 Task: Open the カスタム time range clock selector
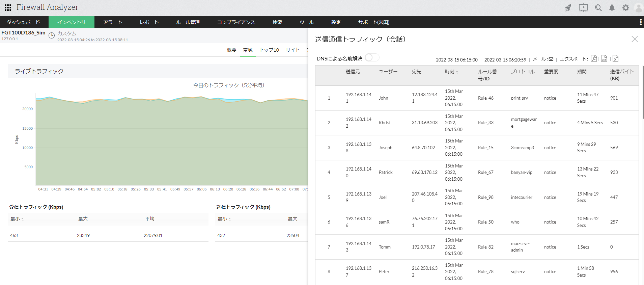click(x=52, y=35)
